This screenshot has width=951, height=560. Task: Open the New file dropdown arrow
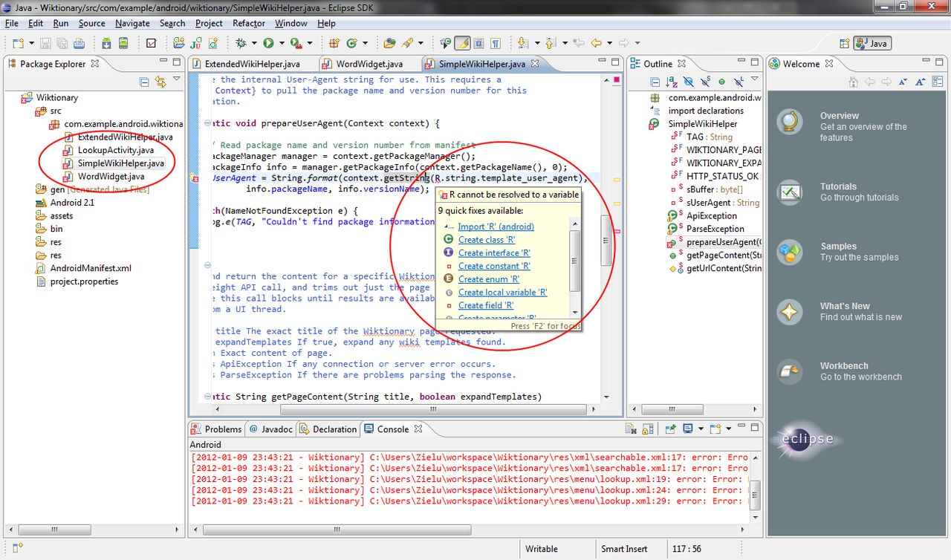point(31,43)
